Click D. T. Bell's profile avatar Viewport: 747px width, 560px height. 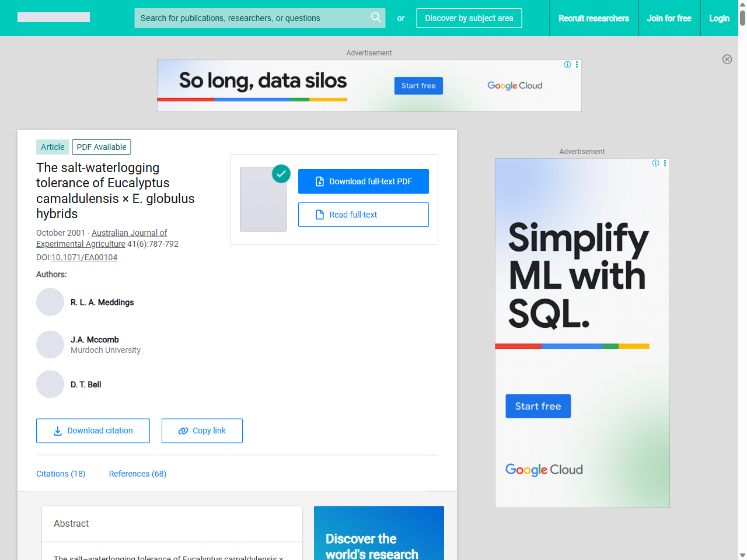pyautogui.click(x=50, y=384)
